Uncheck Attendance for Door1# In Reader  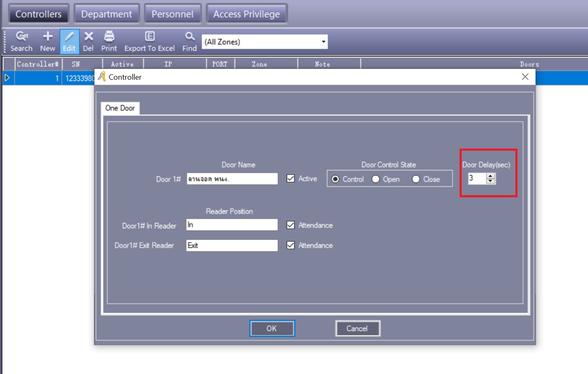(x=290, y=225)
